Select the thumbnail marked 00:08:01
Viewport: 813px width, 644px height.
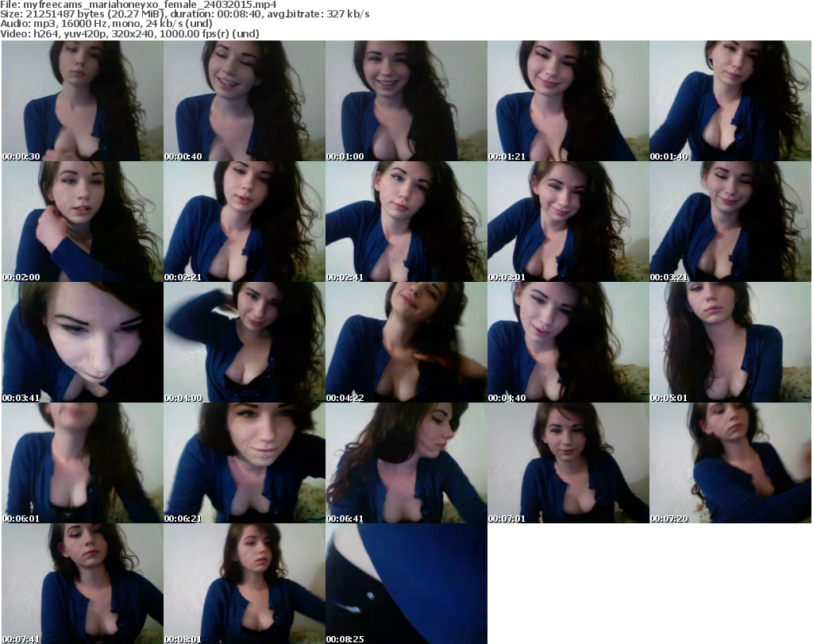point(245,584)
